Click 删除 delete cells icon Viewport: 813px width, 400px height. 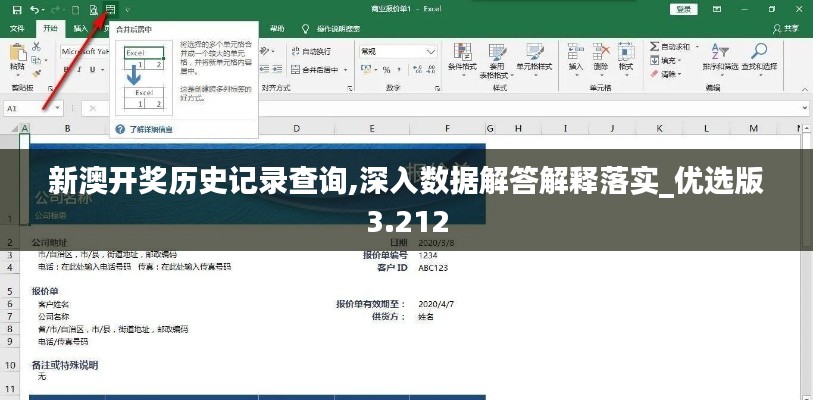600,51
